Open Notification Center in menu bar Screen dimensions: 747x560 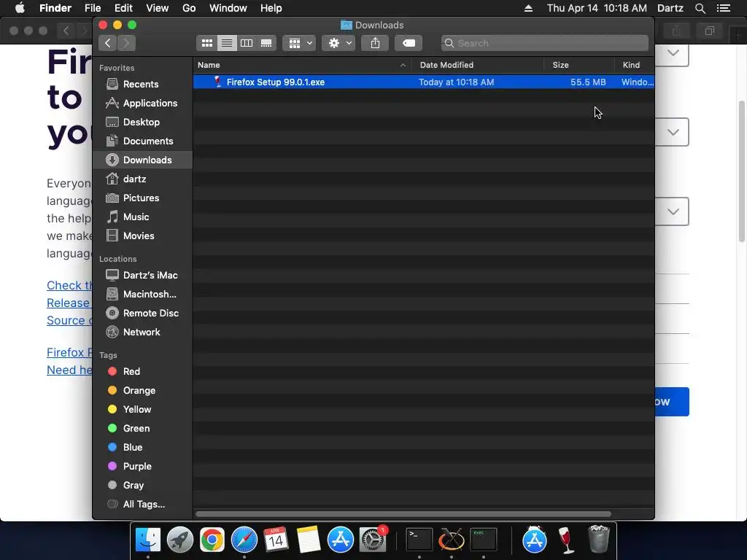(724, 8)
